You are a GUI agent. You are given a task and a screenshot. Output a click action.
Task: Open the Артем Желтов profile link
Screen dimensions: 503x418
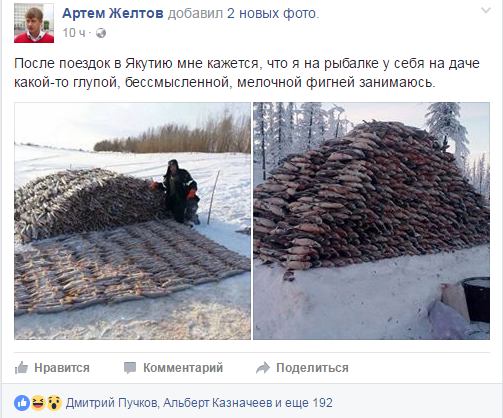pyautogui.click(x=113, y=13)
